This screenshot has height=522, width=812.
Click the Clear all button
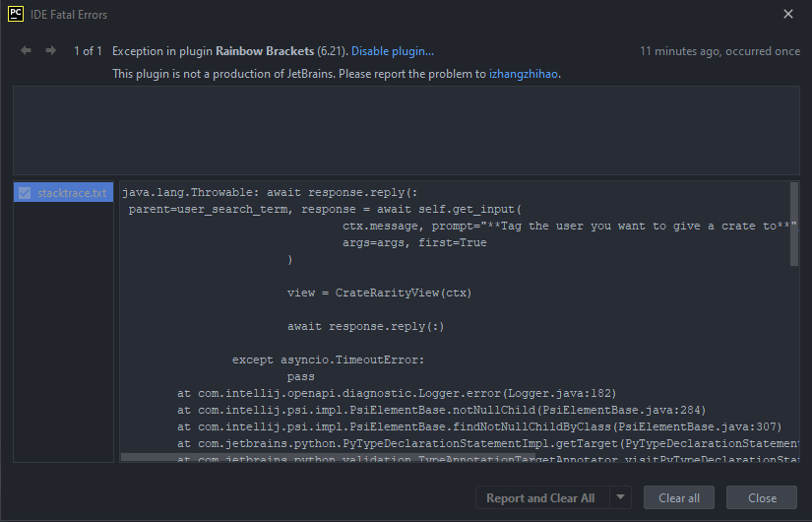click(x=679, y=498)
